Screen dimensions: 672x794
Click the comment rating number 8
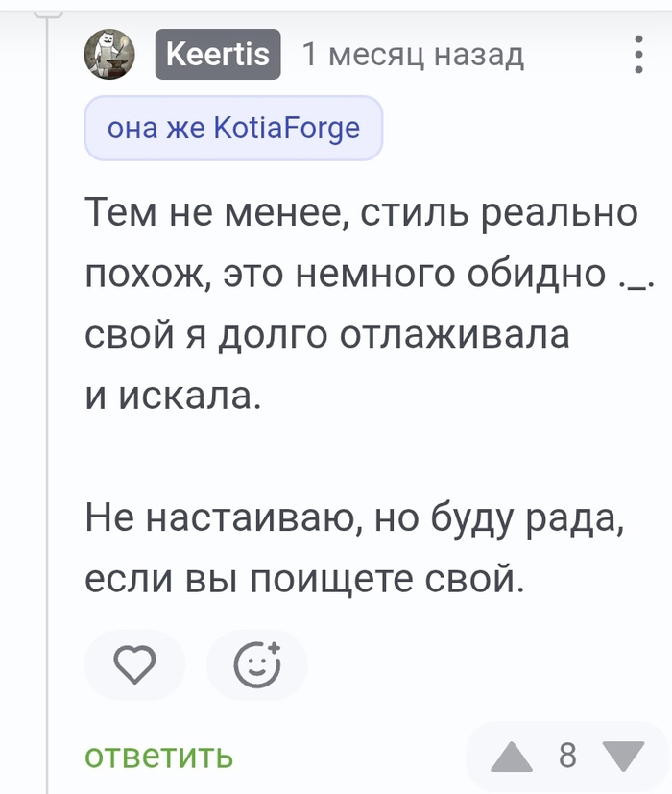point(567,757)
